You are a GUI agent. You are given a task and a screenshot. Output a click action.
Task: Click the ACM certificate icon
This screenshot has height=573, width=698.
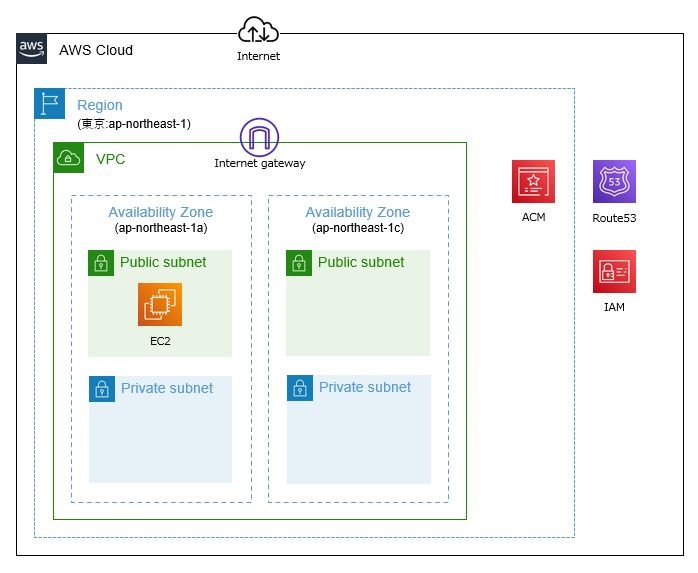pos(533,182)
